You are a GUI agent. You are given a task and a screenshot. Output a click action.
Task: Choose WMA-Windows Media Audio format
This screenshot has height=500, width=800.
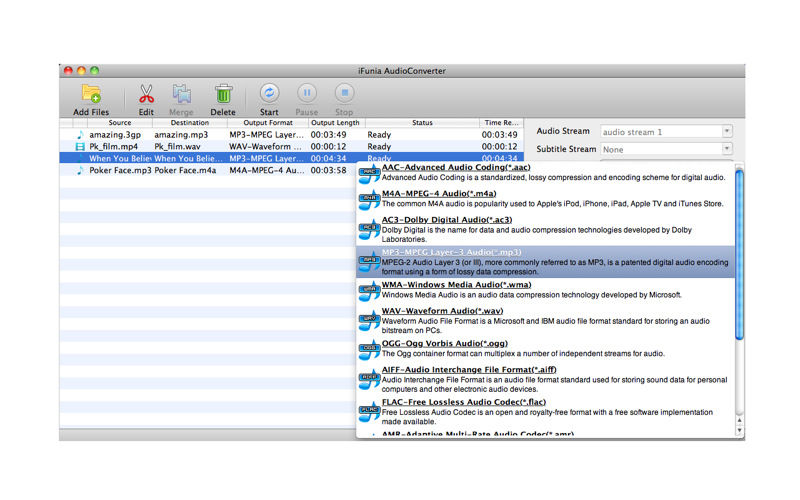click(456, 285)
